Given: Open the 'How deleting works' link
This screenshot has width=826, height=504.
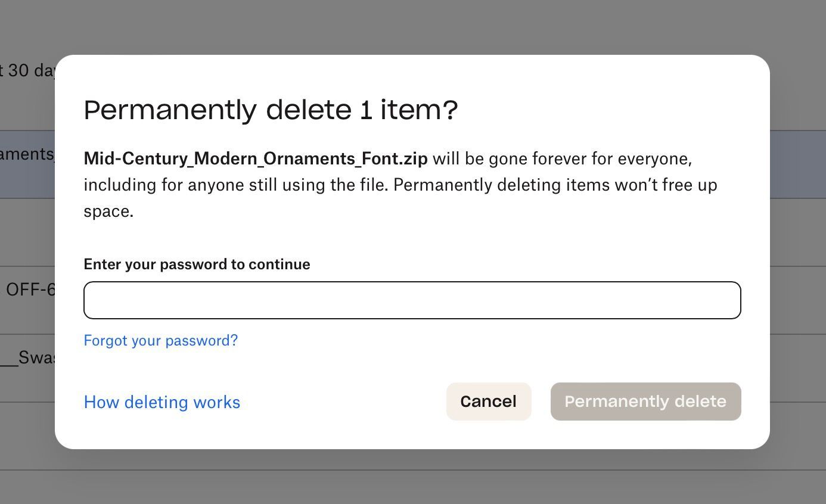Looking at the screenshot, I should click(x=162, y=402).
